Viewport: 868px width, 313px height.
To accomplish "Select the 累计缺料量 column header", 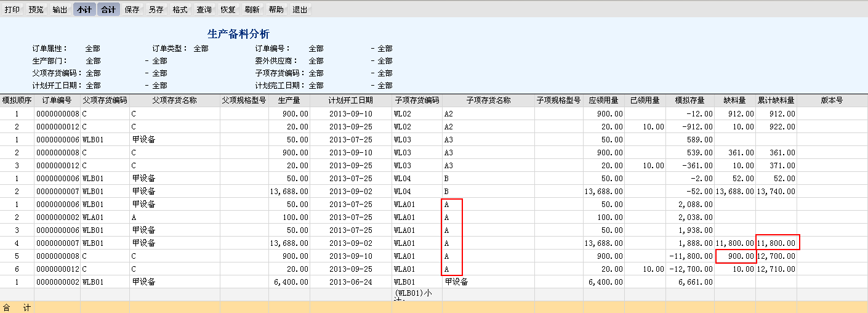I will (776, 100).
